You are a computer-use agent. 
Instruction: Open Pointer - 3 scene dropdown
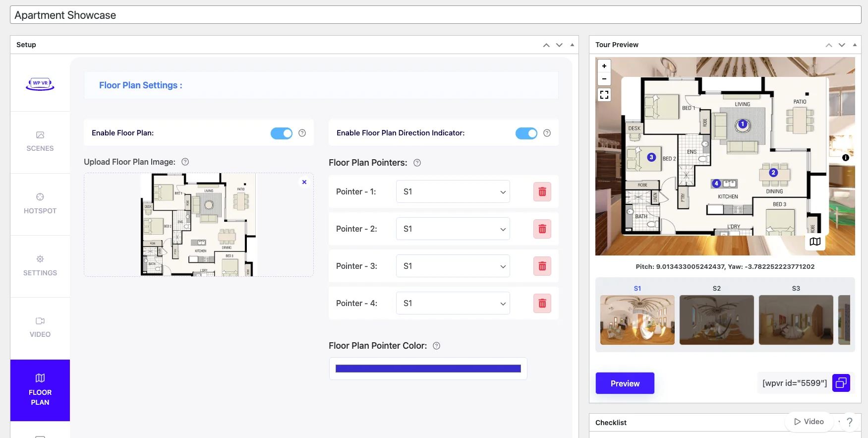[453, 266]
